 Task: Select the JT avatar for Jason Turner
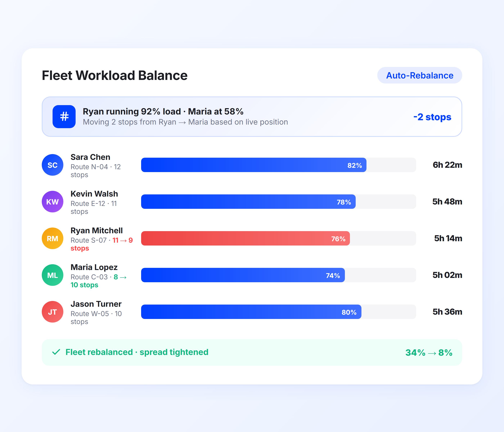coord(53,312)
